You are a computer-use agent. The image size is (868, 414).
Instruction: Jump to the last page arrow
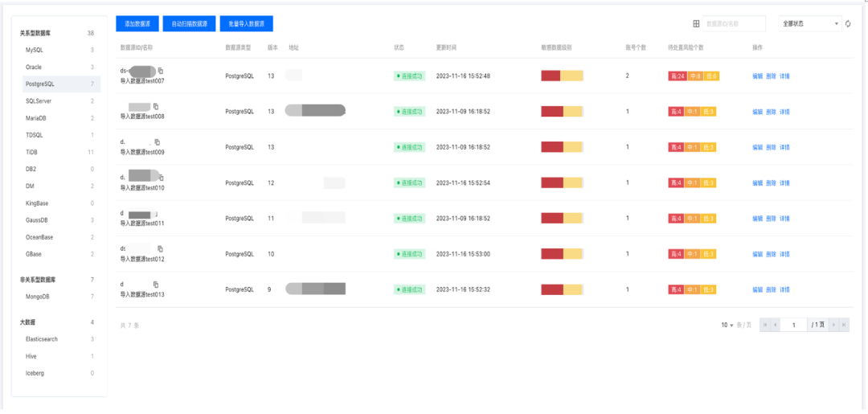844,325
